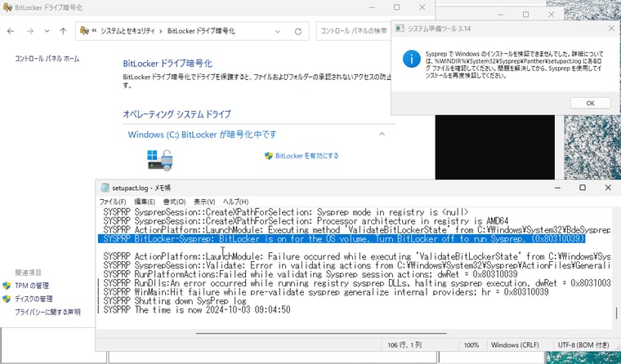This screenshot has height=364, width=621.
Task: Click the Notepad icon in setupact.log title bar
Action: pyautogui.click(x=105, y=188)
